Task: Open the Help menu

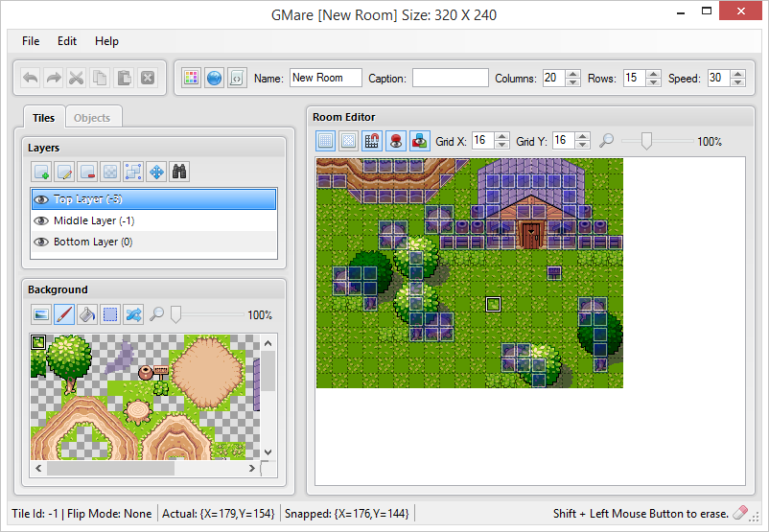Action: [x=106, y=41]
